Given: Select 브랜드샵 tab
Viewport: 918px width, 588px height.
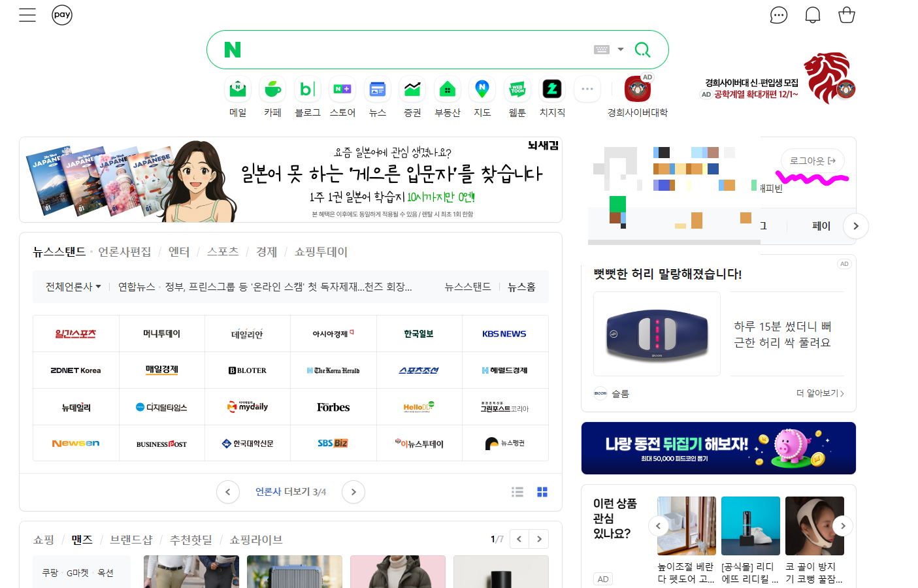Looking at the screenshot, I should click(131, 540).
